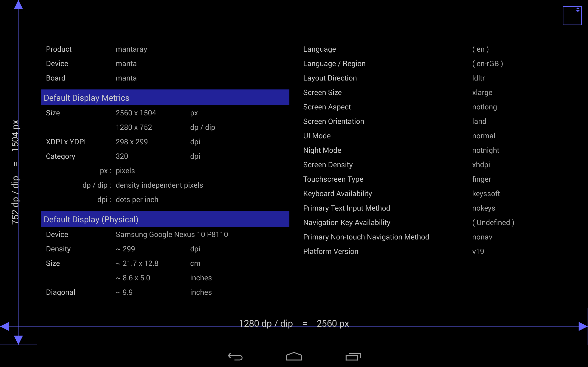Tap the 2560 x 1504 size value
Image resolution: width=588 pixels, height=367 pixels.
click(x=136, y=113)
